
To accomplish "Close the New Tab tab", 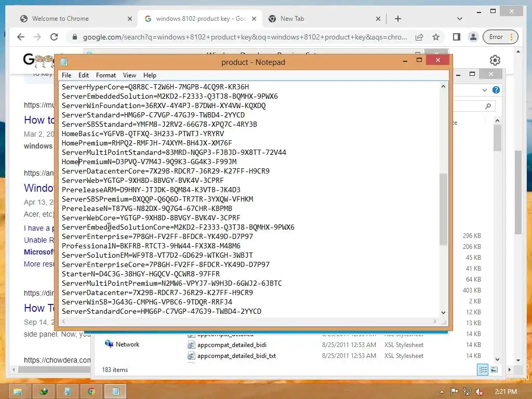I will 378,19.
